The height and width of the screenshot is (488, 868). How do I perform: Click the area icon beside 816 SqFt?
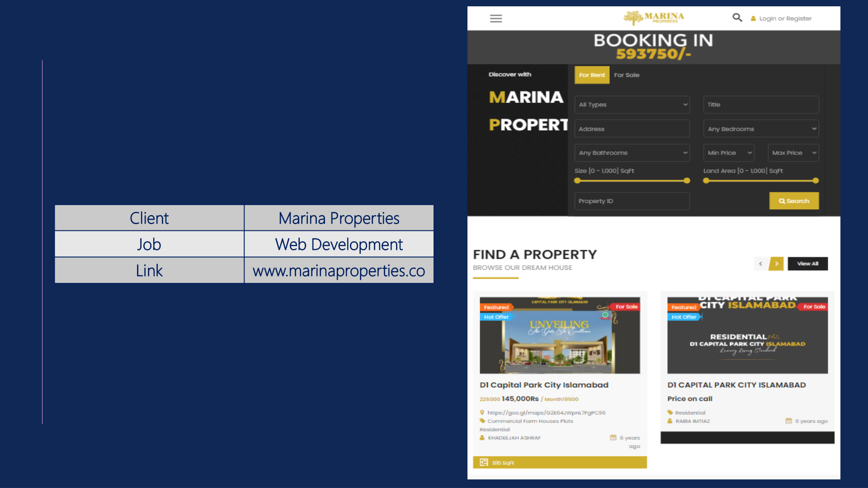click(484, 462)
